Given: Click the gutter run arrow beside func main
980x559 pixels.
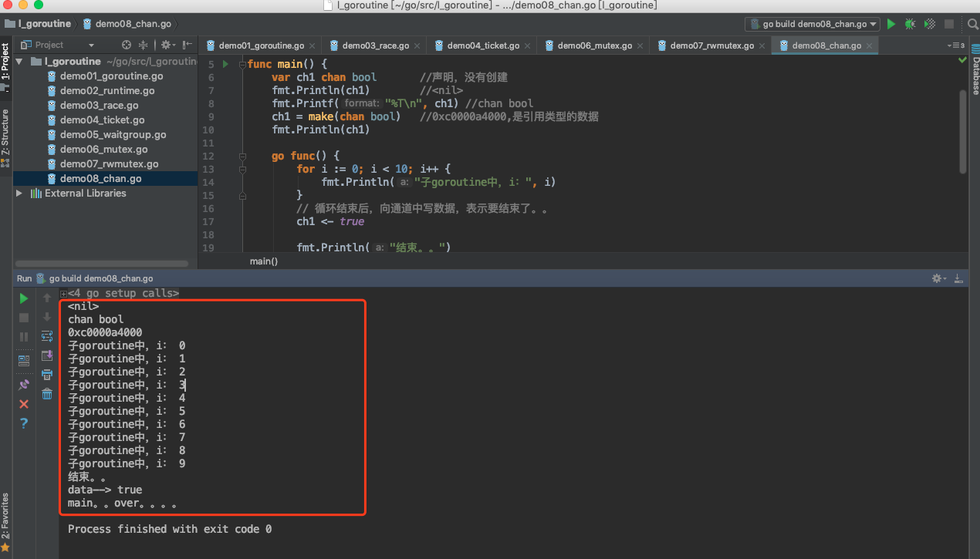Looking at the screenshot, I should tap(225, 64).
